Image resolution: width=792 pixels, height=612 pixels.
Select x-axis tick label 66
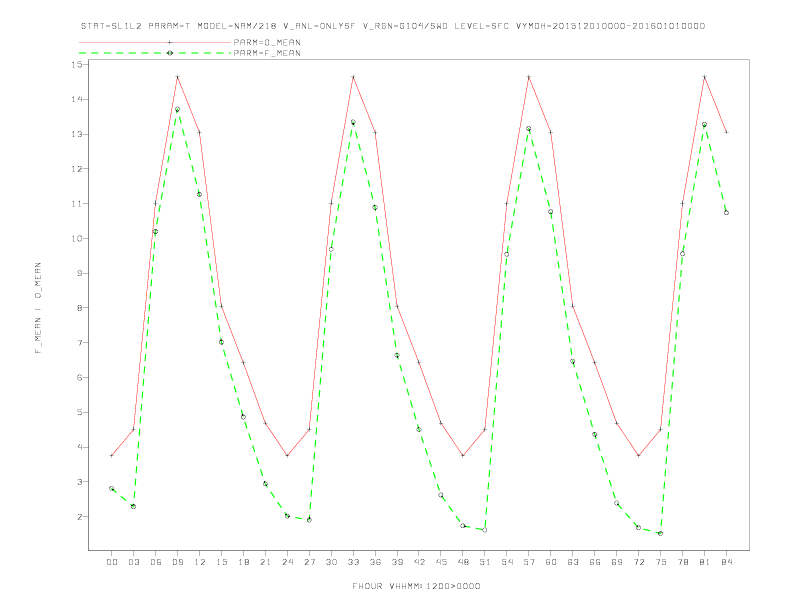coord(595,562)
